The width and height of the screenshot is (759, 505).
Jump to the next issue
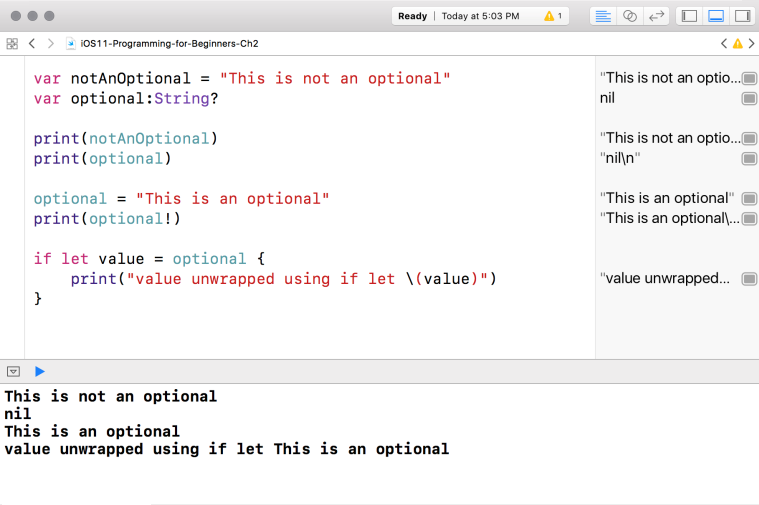[751, 44]
